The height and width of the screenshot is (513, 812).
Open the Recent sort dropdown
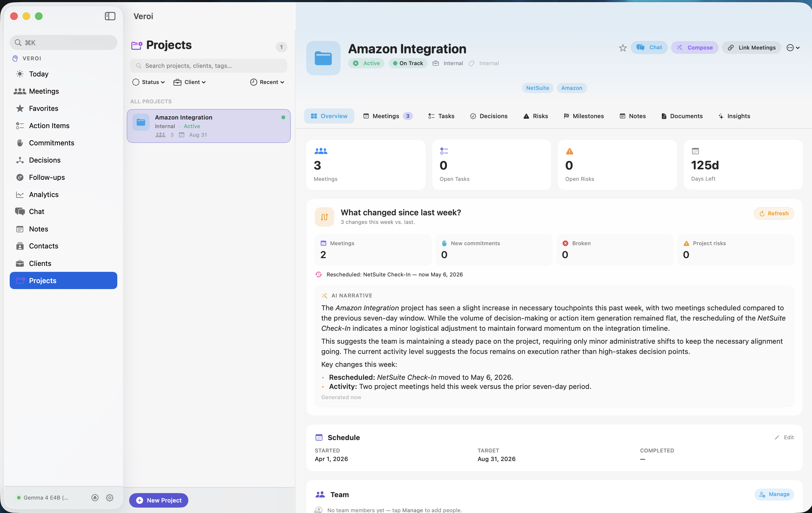(267, 82)
